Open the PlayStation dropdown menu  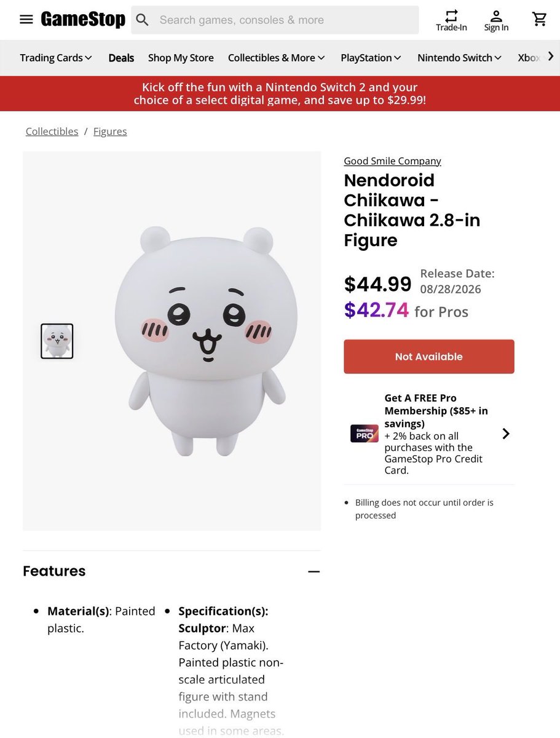point(371,58)
